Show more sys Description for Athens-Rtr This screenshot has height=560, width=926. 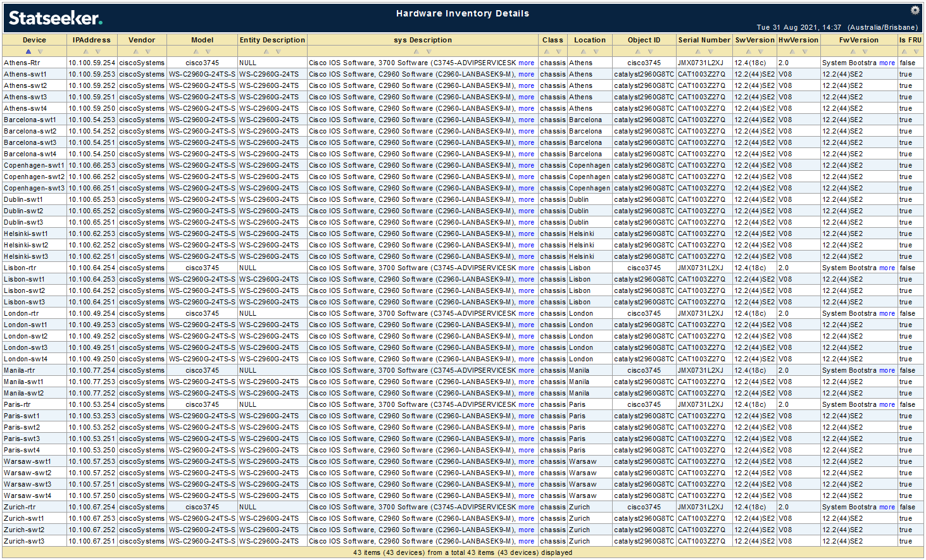[526, 63]
